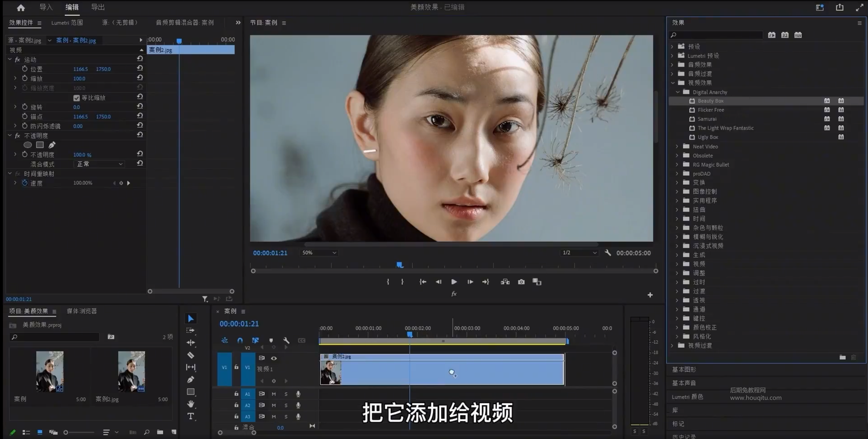The height and width of the screenshot is (439, 868).
Task: Toggle the stopwatch animation for 位置
Action: (x=24, y=69)
